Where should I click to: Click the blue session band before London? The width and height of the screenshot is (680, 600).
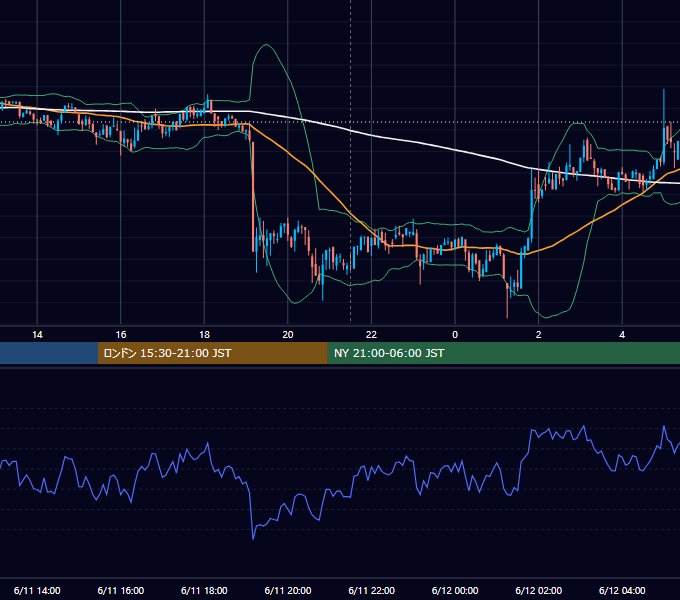[49, 353]
